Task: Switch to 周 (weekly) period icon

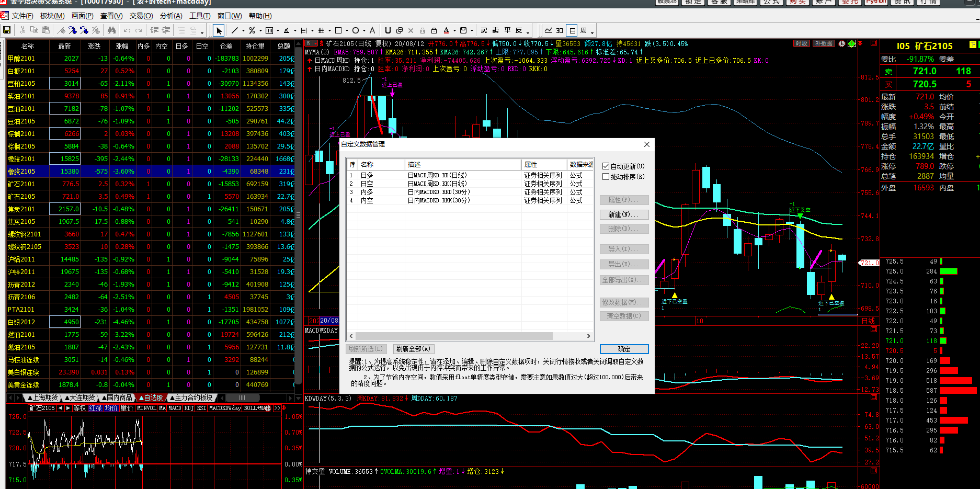Action: (584, 30)
